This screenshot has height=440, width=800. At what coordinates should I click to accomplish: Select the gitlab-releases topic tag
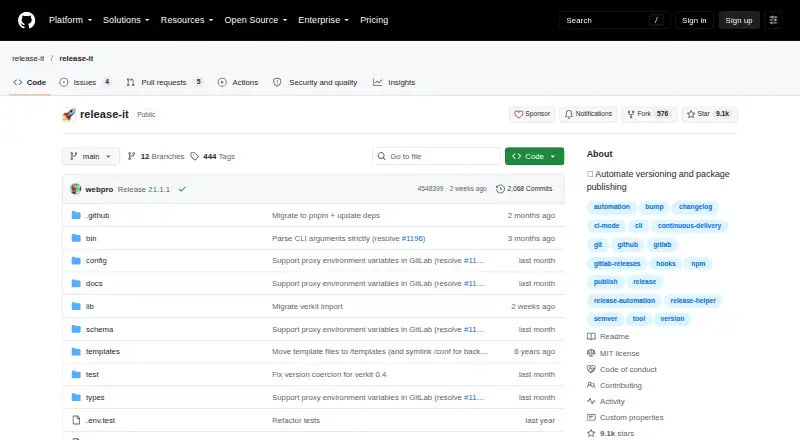(x=617, y=263)
